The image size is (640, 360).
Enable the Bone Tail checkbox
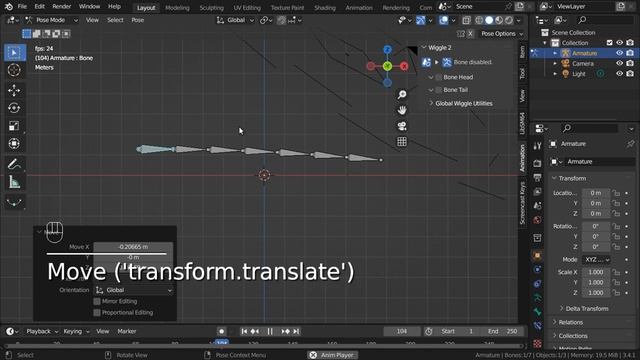tap(439, 90)
